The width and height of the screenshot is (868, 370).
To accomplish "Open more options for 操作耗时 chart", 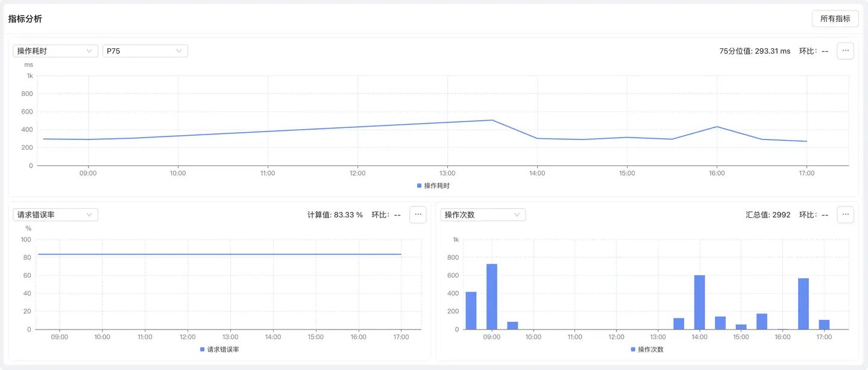I will point(845,51).
